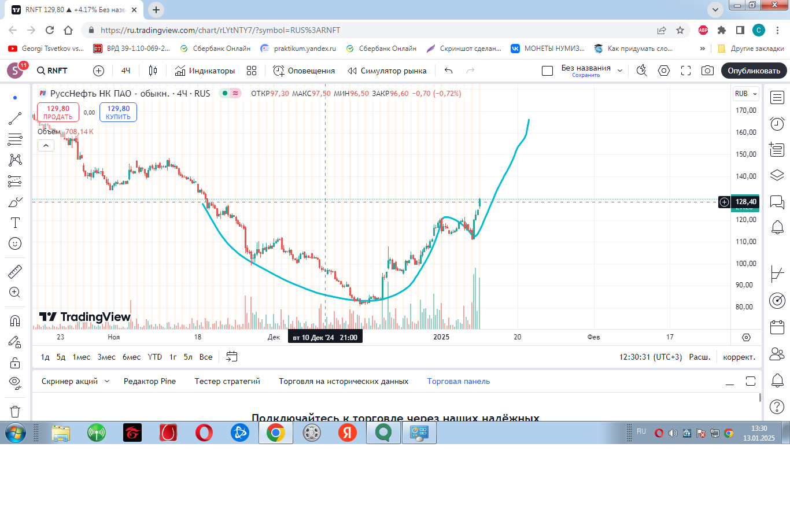The image size is (790, 532).
Task: Open quick search lightning icon
Action: click(641, 71)
